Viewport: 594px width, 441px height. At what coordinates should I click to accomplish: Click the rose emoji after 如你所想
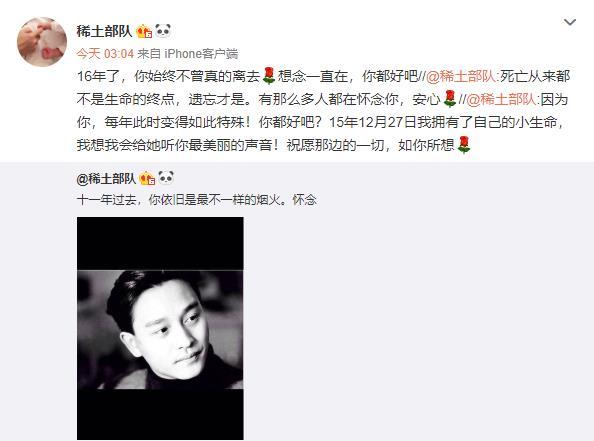[x=464, y=145]
